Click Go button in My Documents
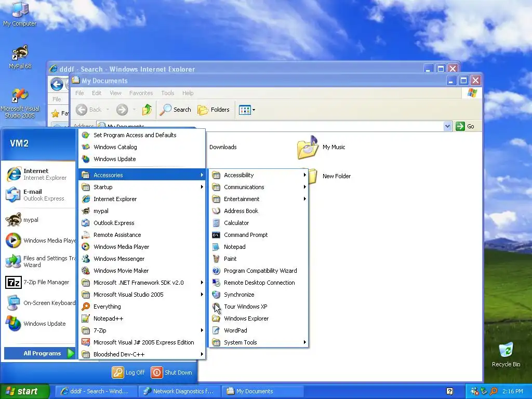Screen dimensions: 532x399 coord(465,126)
